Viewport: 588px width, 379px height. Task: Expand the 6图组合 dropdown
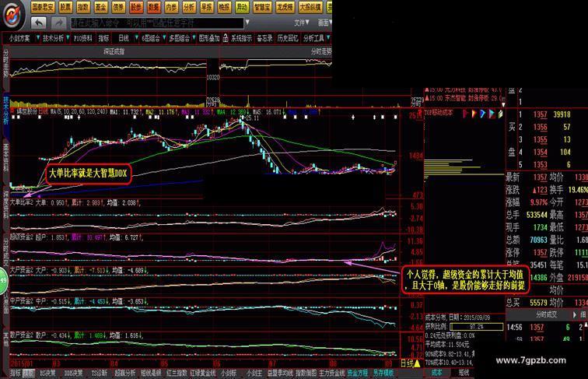point(164,38)
